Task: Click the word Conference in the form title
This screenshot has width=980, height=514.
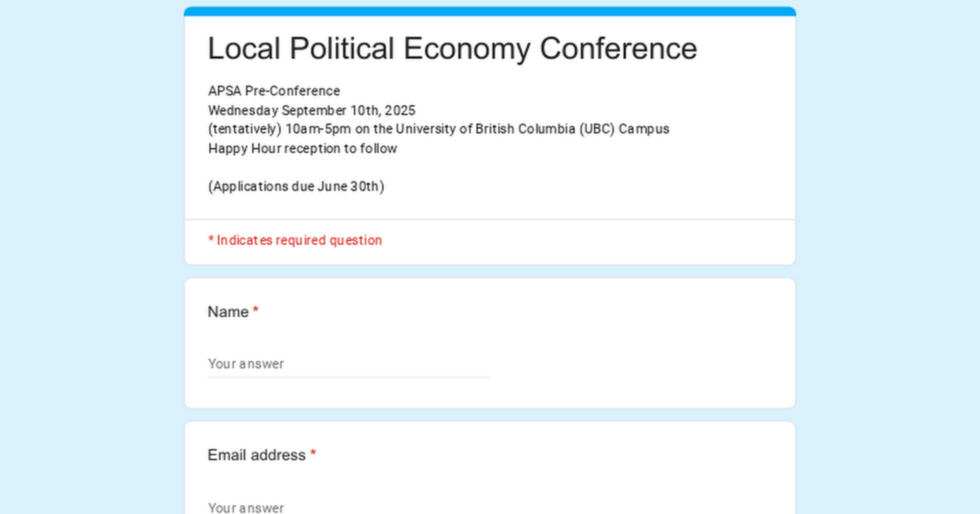Action: [x=618, y=49]
